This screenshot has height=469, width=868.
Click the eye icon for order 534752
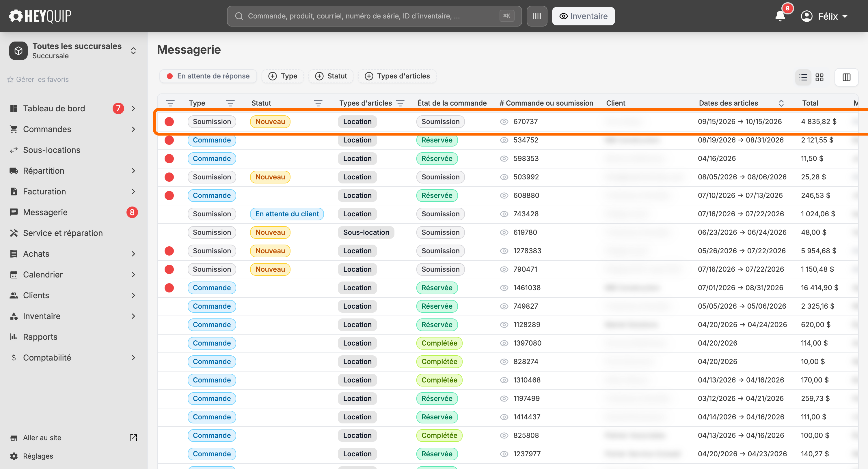504,140
